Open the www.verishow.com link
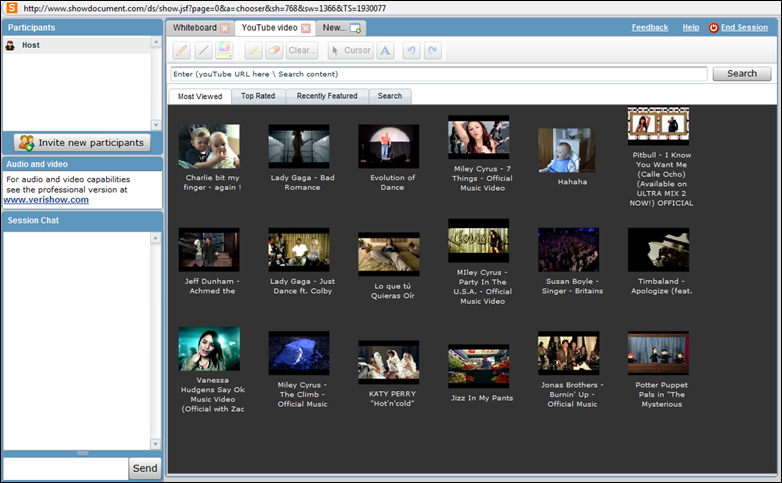Screen dimensions: 782x483 pyautogui.click(x=46, y=200)
